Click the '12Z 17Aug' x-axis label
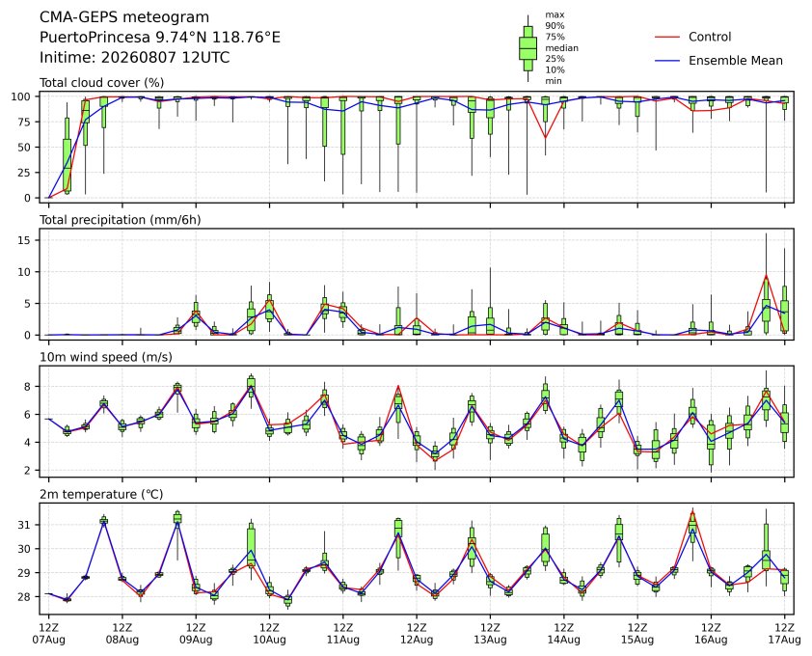This screenshot has width=812, height=656. point(784,634)
